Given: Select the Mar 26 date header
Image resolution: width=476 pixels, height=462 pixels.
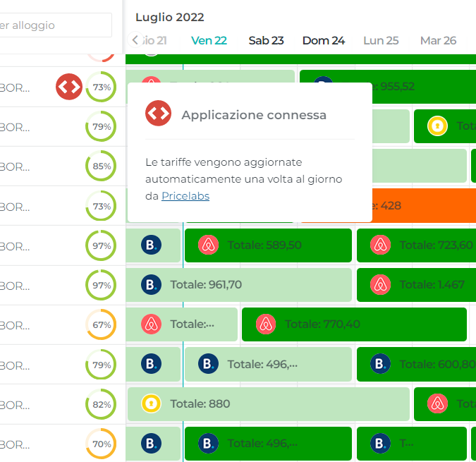Looking at the screenshot, I should [438, 40].
